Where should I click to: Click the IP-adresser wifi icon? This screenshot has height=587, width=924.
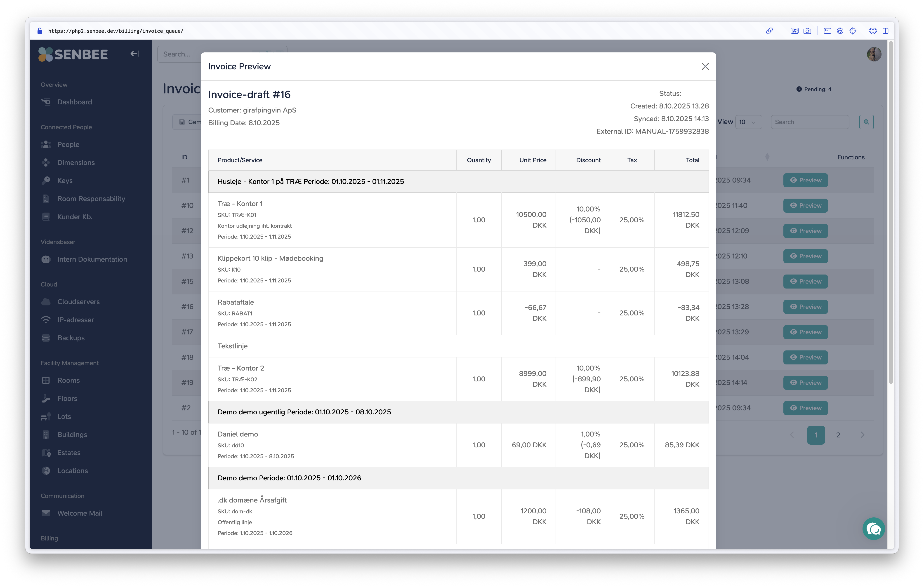pyautogui.click(x=46, y=320)
